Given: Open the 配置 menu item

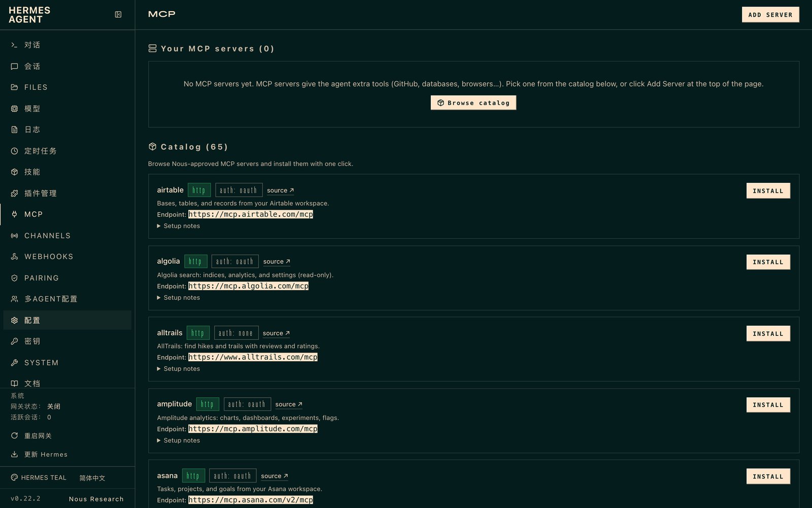Looking at the screenshot, I should (x=67, y=320).
